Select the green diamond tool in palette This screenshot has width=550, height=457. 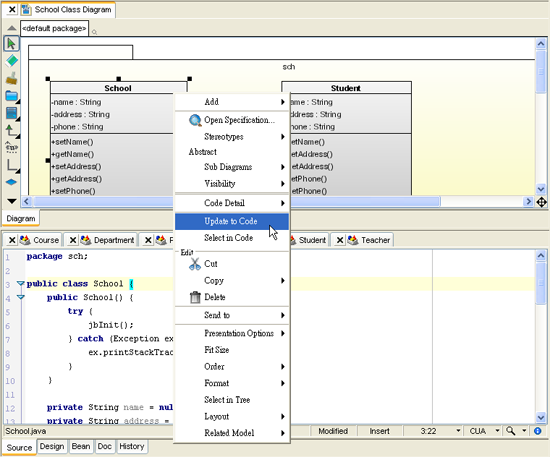click(x=12, y=61)
